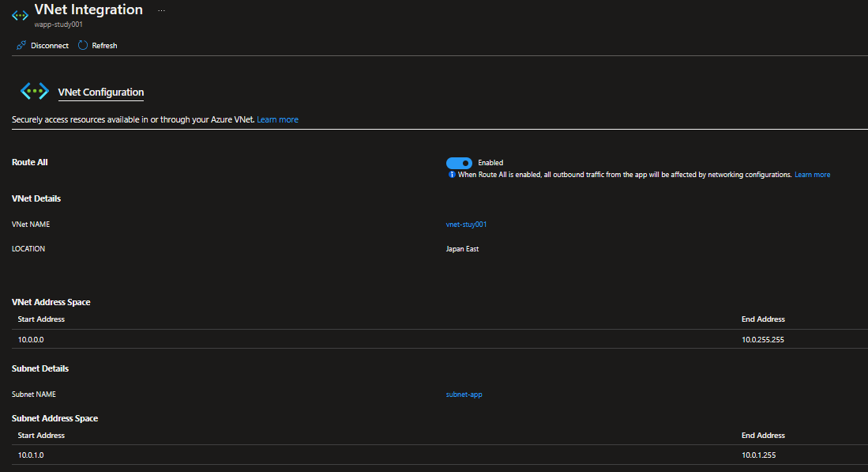
Task: Open the vnet-stuy001 link
Action: pyautogui.click(x=466, y=225)
